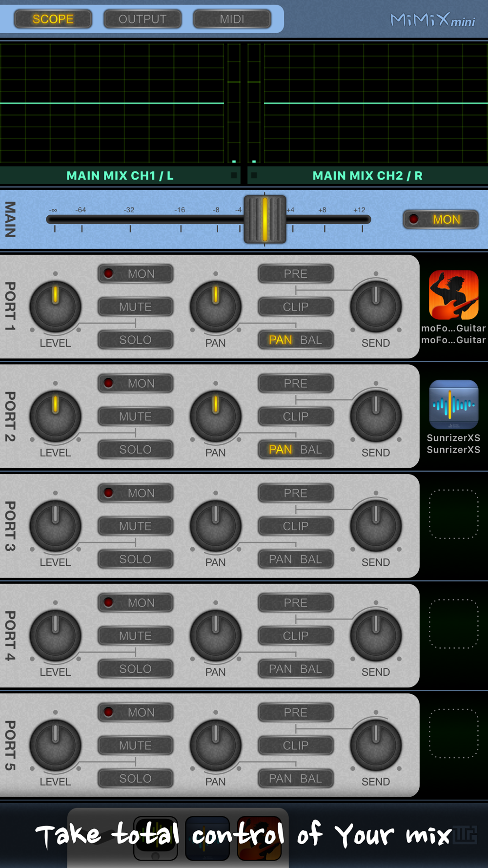Solo Port 5

coord(136,779)
